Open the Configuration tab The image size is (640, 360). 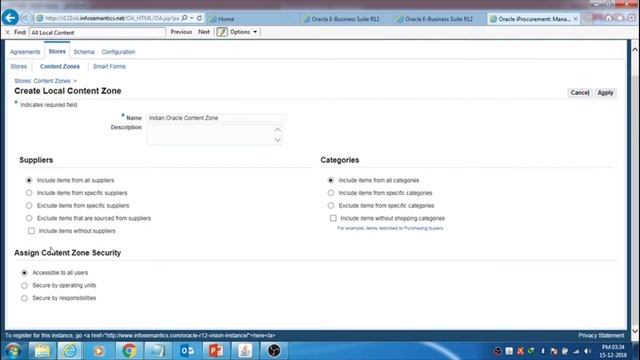point(118,52)
